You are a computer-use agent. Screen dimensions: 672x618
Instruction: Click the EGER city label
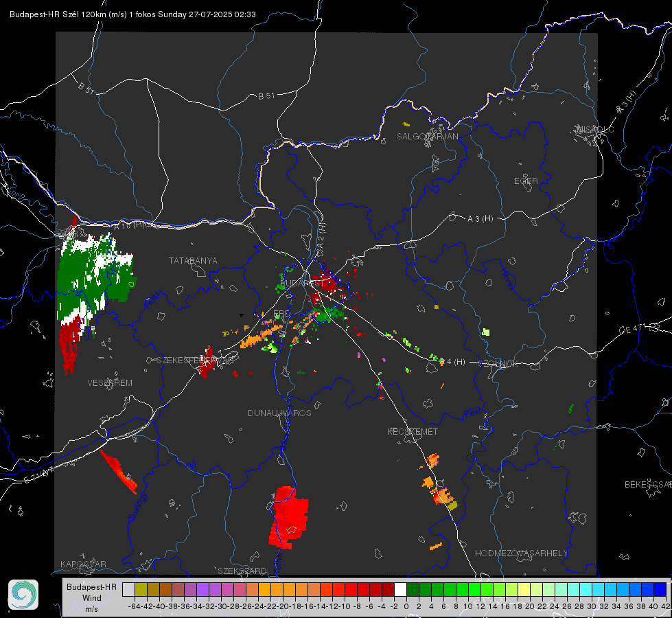[526, 181]
